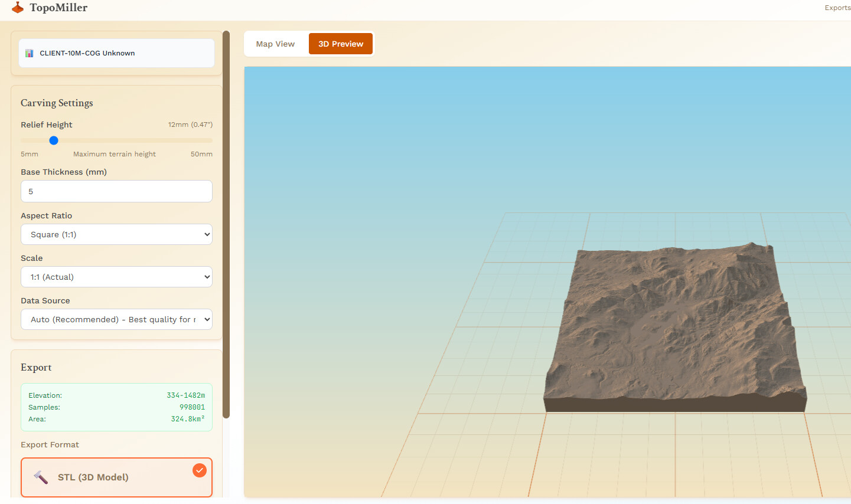851x504 pixels.
Task: Open the Aspect Ratio dropdown
Action: pyautogui.click(x=116, y=234)
